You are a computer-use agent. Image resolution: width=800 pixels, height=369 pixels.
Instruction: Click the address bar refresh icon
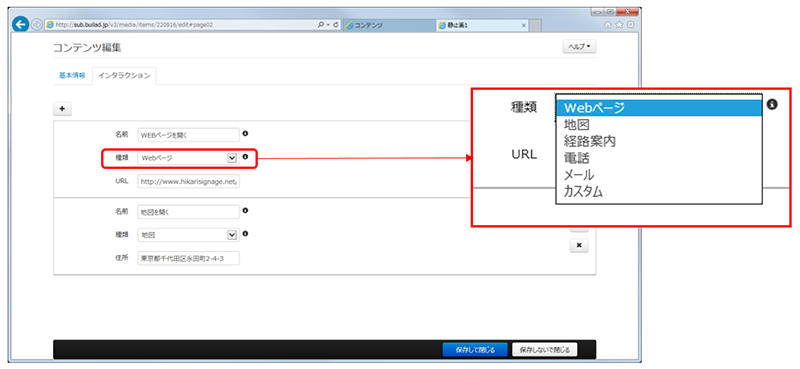[336, 24]
